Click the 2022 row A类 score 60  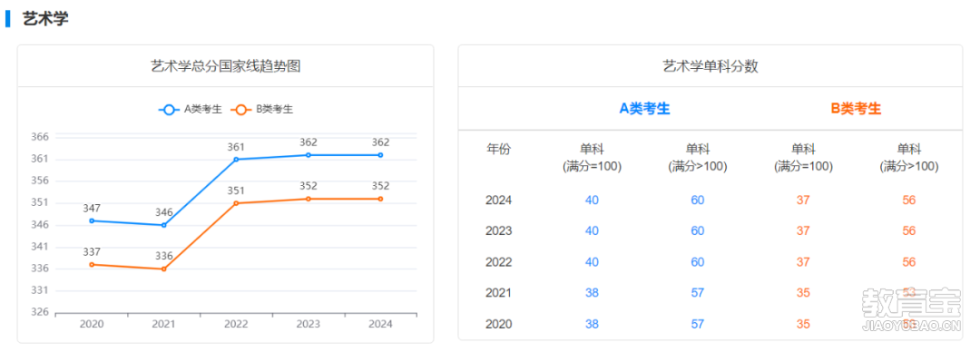(x=698, y=262)
